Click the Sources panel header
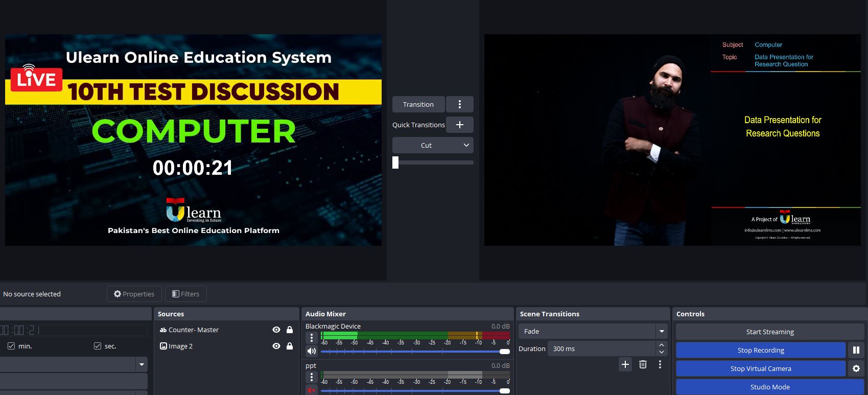 pyautogui.click(x=226, y=314)
